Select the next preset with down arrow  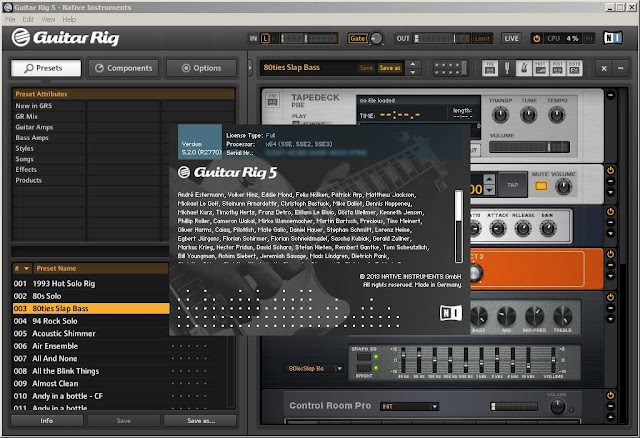coord(413,72)
